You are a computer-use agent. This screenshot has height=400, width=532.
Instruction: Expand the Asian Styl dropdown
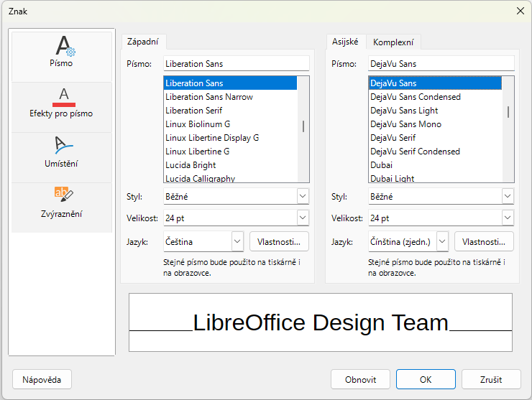pyautogui.click(x=508, y=196)
